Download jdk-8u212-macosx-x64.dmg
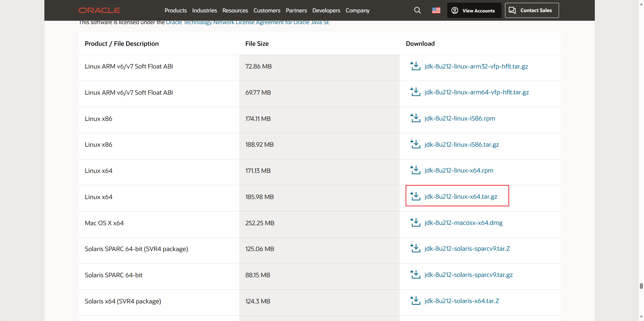The image size is (644, 321). pyautogui.click(x=463, y=222)
